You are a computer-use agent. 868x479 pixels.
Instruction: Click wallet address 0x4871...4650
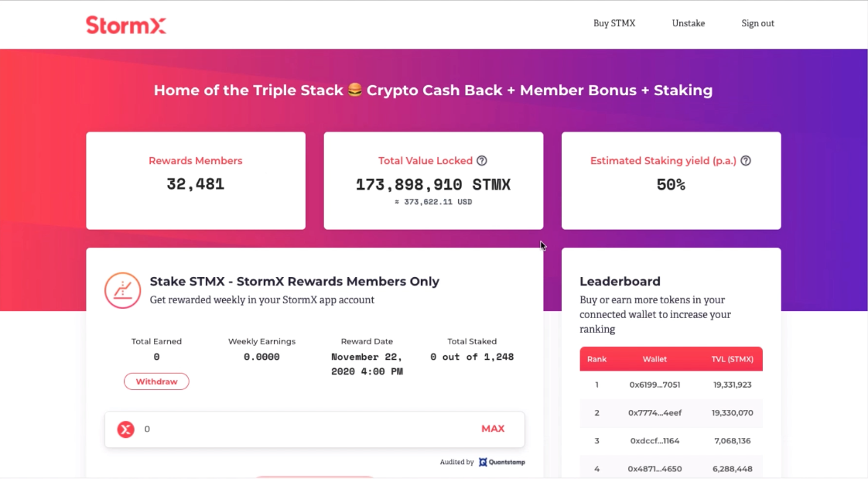655,469
